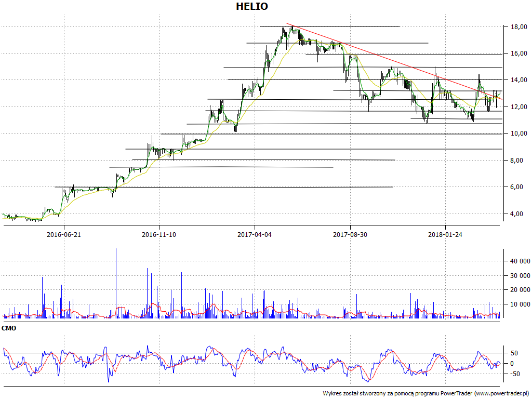This screenshot has width=532, height=399.
Task: Click the 10 000 volume axis label
Action: (x=520, y=304)
